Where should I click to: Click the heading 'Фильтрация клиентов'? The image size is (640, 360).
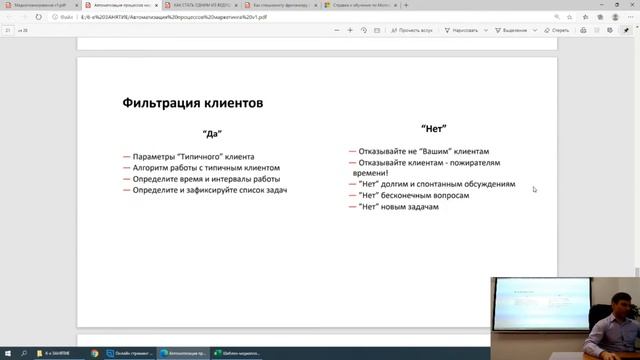coord(193,103)
